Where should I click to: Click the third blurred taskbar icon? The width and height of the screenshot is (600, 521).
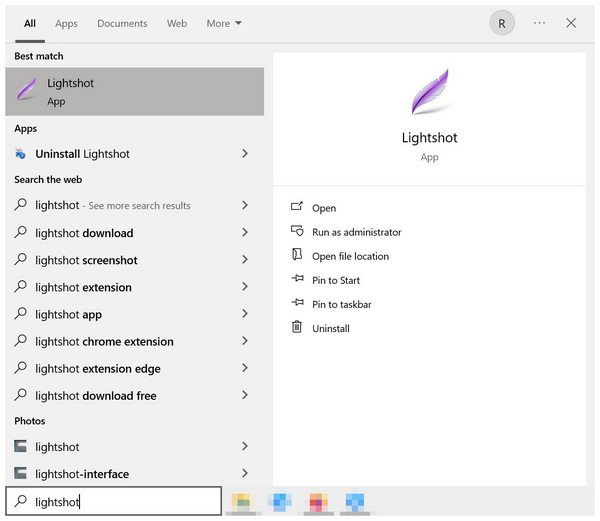click(318, 502)
